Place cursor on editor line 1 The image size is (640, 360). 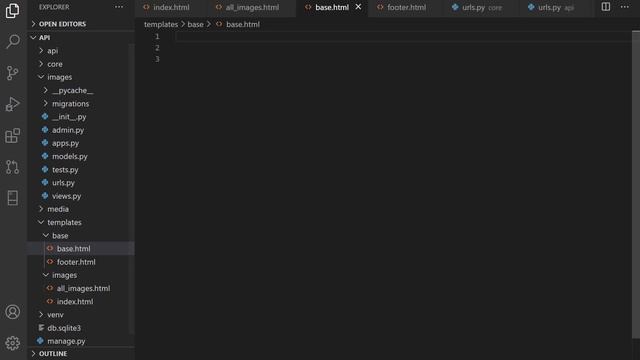coord(403,36)
